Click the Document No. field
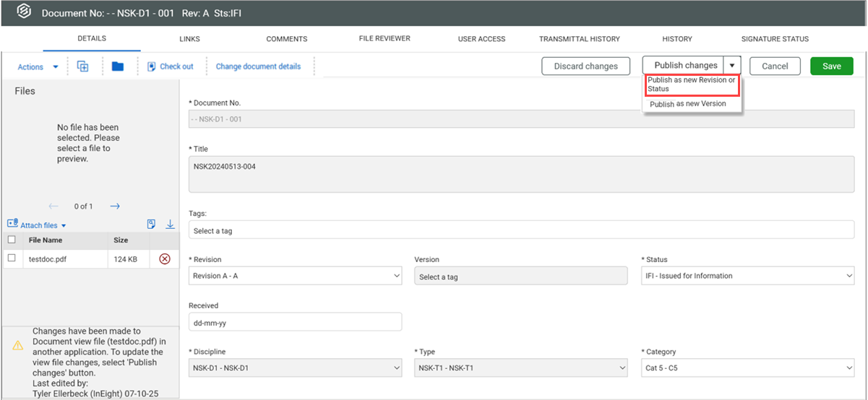The height and width of the screenshot is (400, 868). (521, 119)
